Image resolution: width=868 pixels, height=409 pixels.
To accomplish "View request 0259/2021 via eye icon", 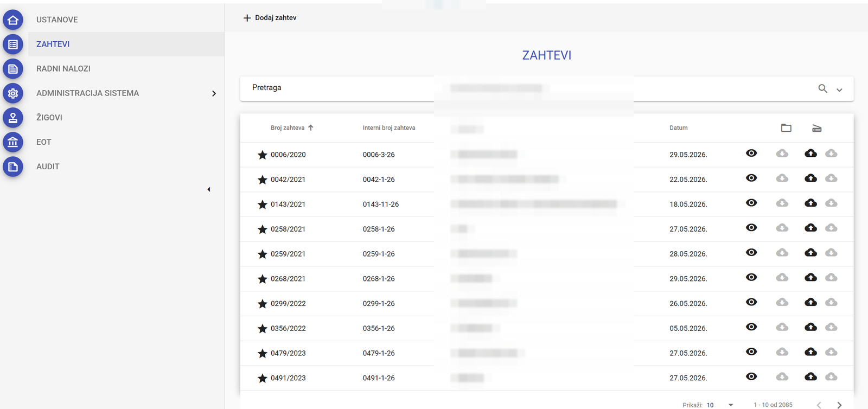I will (751, 253).
